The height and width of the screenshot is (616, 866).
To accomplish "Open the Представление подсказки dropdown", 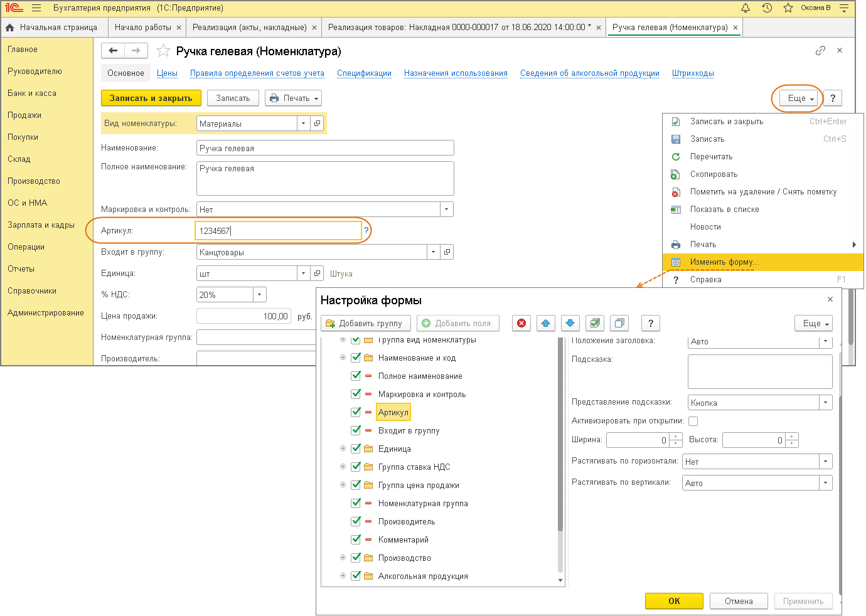I will (x=826, y=403).
